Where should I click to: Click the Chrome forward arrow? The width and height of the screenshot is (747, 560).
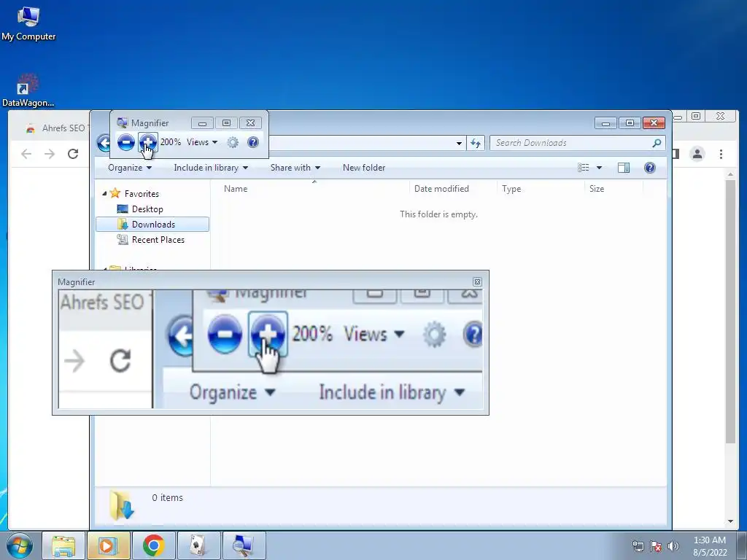tap(50, 154)
